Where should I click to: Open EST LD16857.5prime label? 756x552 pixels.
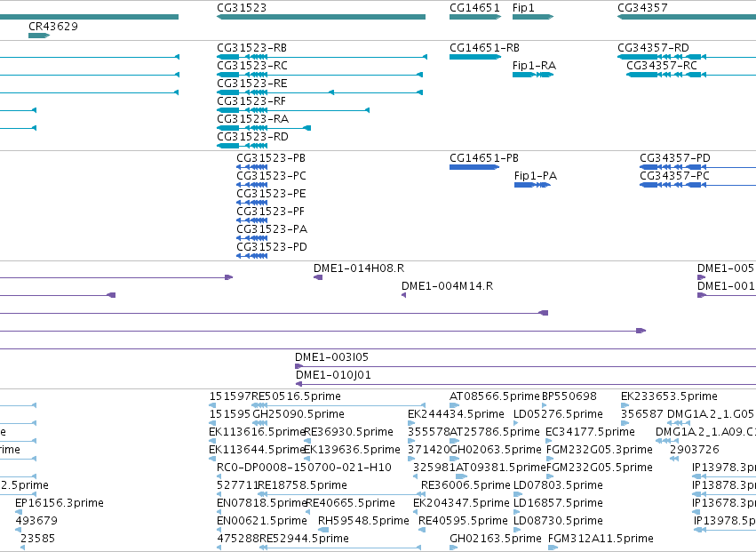(558, 503)
